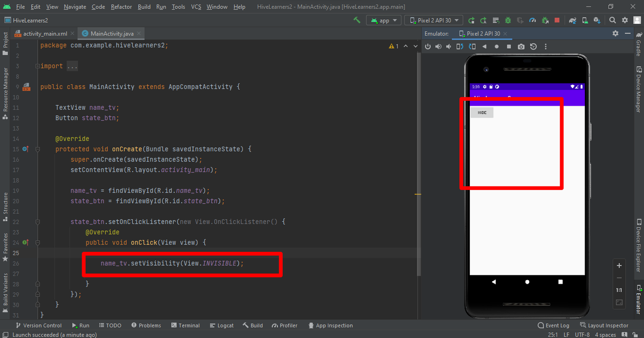
Task: Click the Search Everywhere magnifier
Action: point(612,20)
